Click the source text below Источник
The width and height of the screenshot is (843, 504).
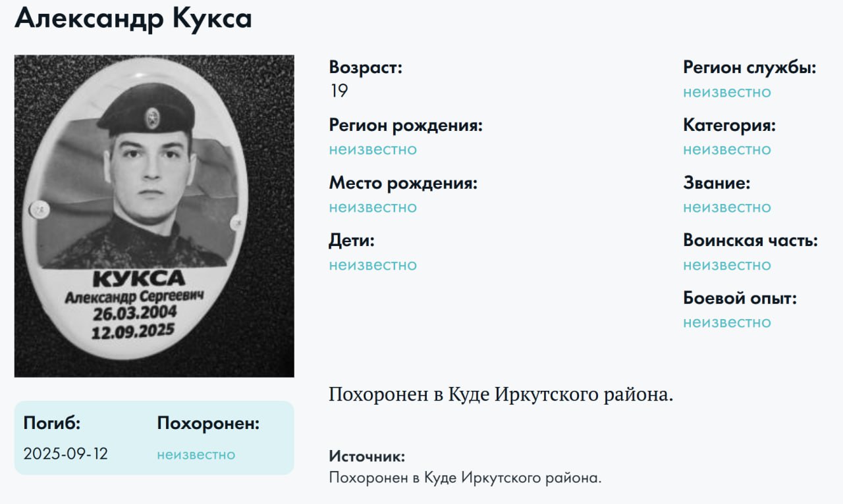click(x=466, y=478)
